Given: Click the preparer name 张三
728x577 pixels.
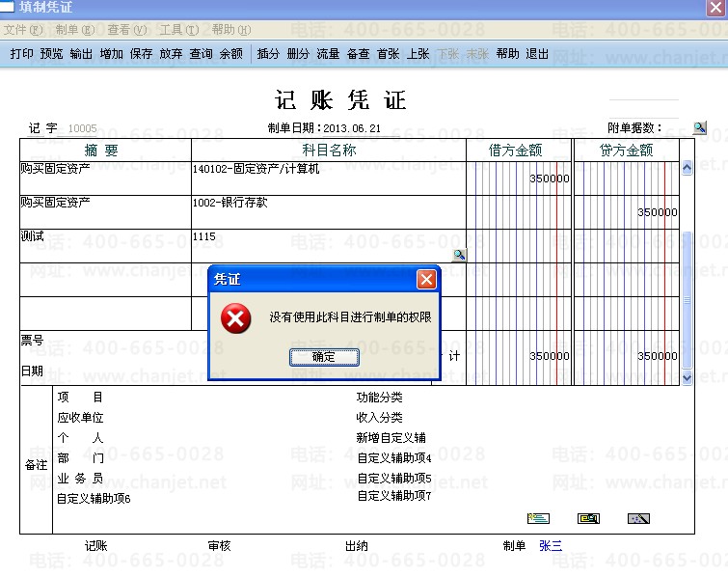Looking at the screenshot, I should click(551, 546).
